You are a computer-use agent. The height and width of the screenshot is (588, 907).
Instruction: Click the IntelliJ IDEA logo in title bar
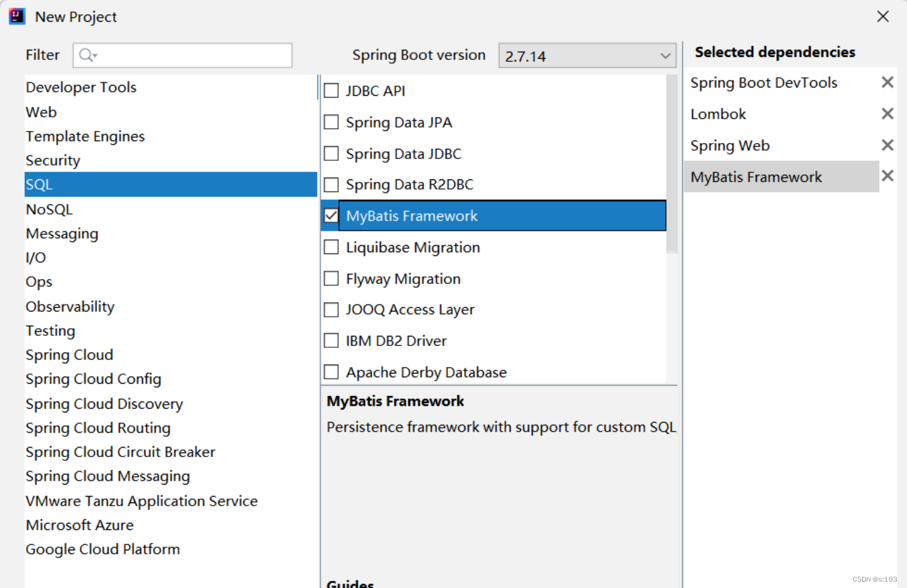(x=17, y=16)
